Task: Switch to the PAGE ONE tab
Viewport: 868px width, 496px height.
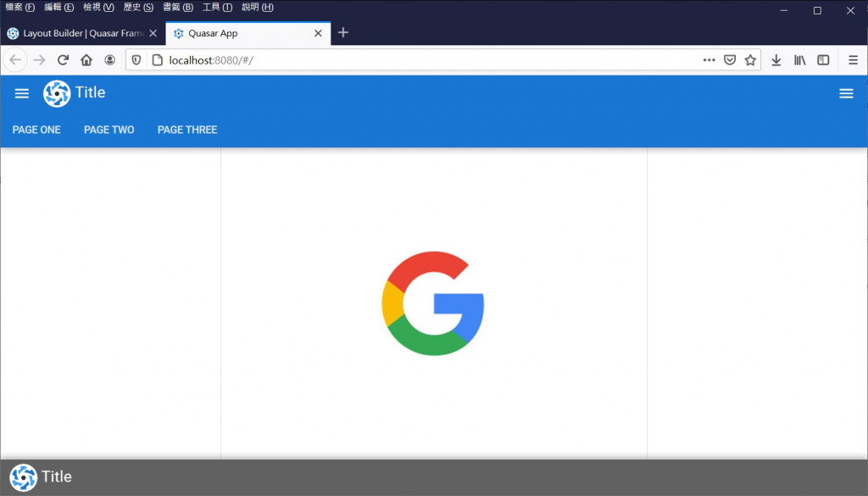Action: [x=36, y=130]
